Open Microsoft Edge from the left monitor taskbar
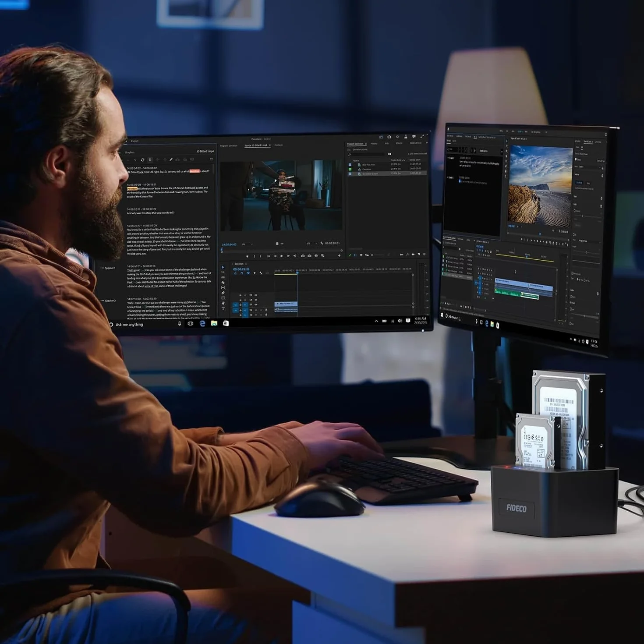644x644 pixels. (x=202, y=323)
